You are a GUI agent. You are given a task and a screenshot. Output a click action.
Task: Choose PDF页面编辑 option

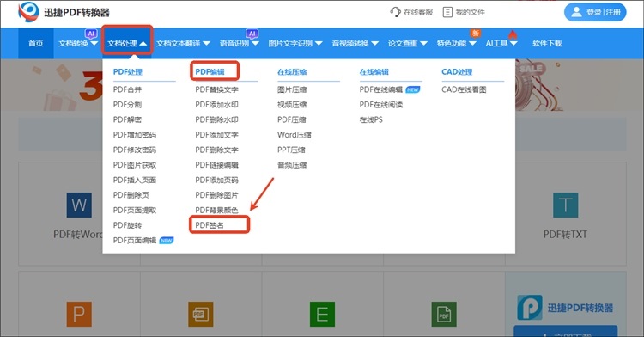135,241
